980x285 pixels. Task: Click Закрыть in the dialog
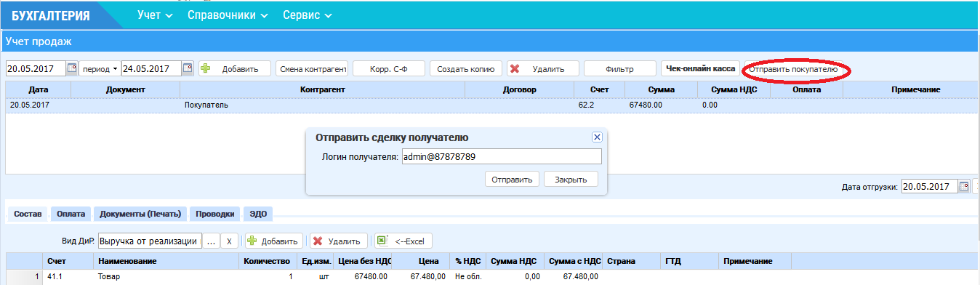pos(571,179)
